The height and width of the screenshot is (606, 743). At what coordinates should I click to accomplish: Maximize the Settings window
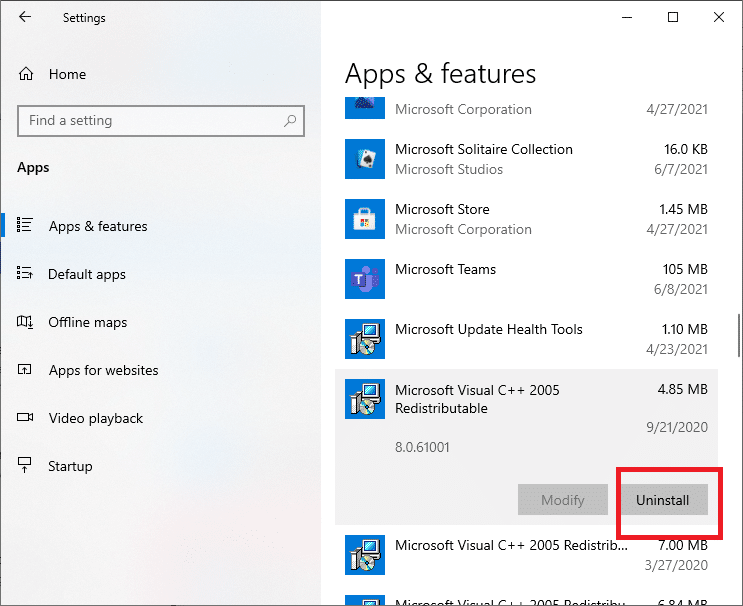[x=673, y=18]
